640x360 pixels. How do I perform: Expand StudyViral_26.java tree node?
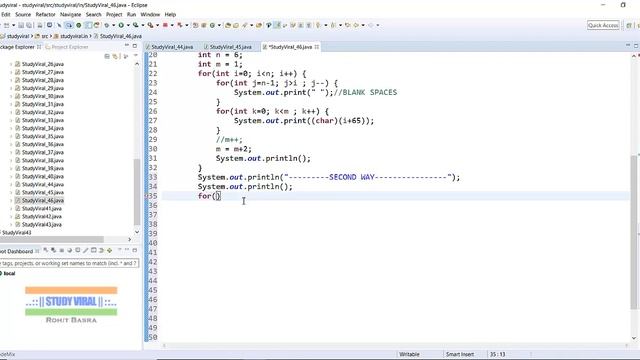click(x=11, y=64)
